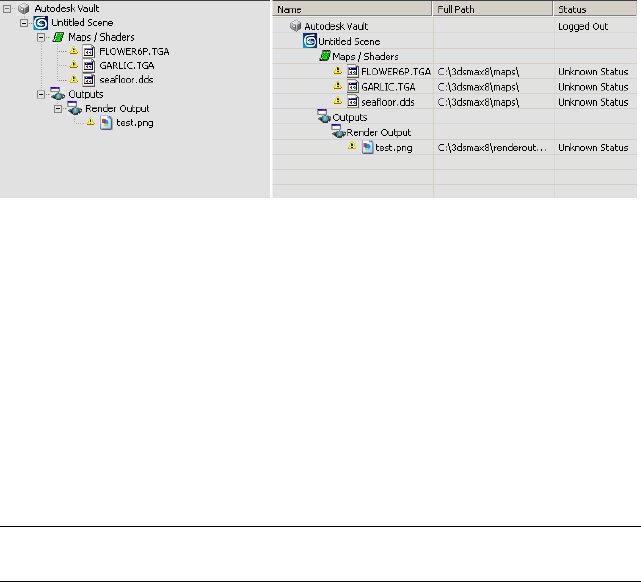Select Untitled Scene name in table
The width and height of the screenshot is (641, 582).
(349, 42)
